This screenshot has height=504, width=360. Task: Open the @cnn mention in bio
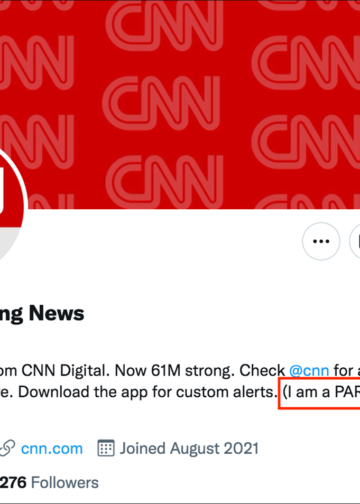(x=309, y=370)
